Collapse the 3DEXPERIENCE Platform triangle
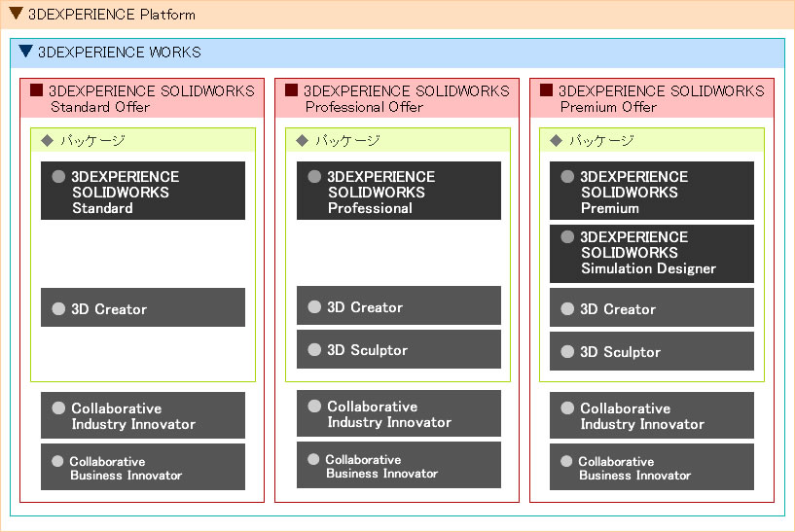Viewport: 795px width, 532px height. point(17,14)
